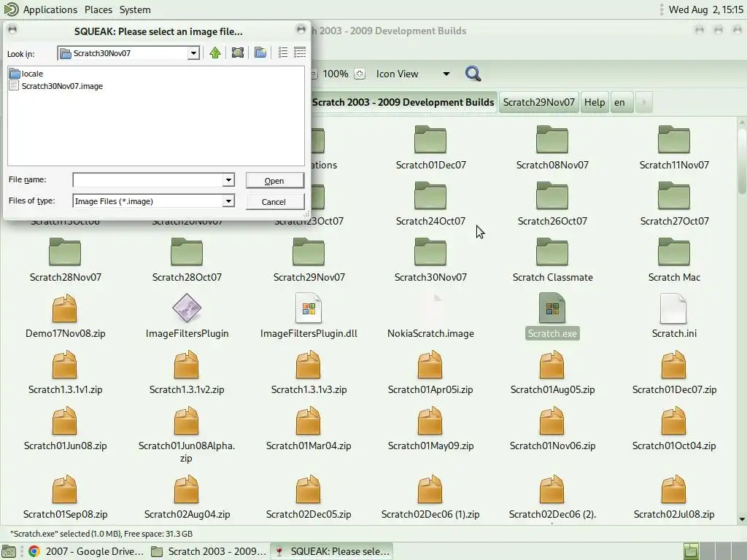This screenshot has height=560, width=747.
Task: Select the Scratch1.3.1v1.zip archive
Action: click(65, 373)
